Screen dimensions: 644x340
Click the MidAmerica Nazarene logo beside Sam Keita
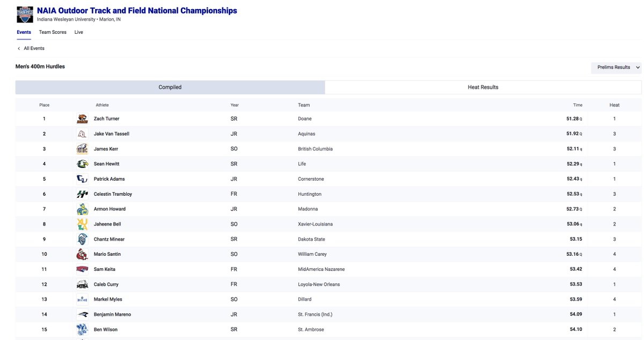(x=82, y=269)
